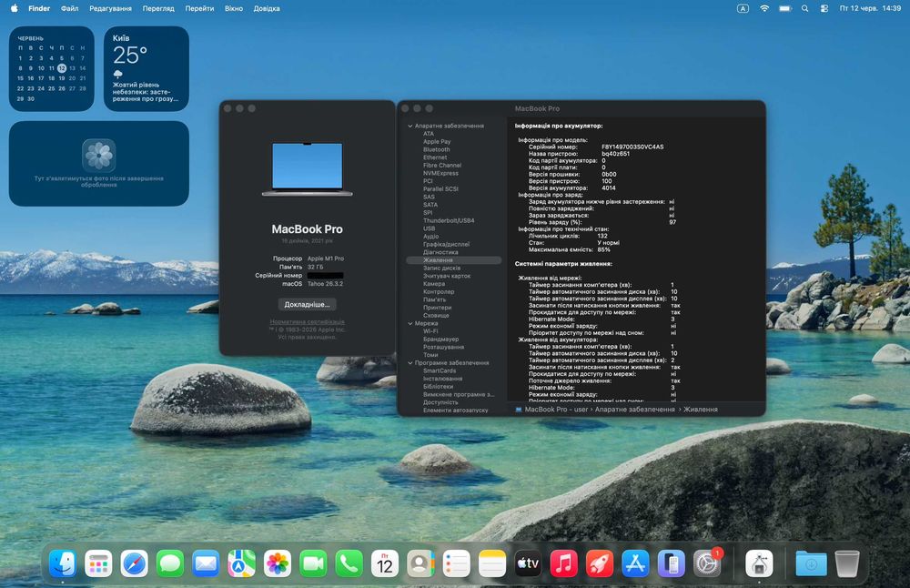The image size is (910, 588).
Task: Launch FaceTime from the Dock
Action: click(313, 563)
